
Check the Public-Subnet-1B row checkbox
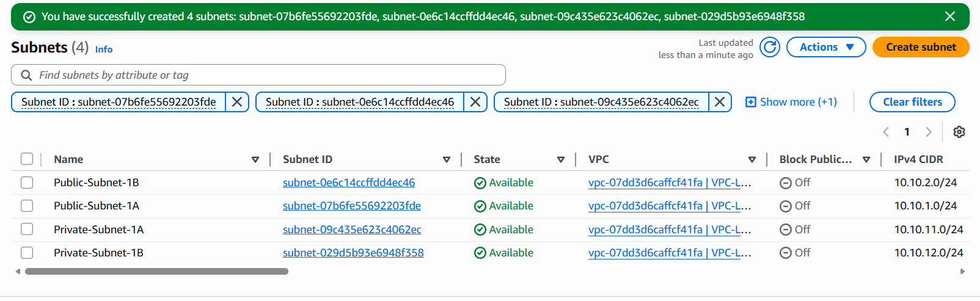pos(27,183)
